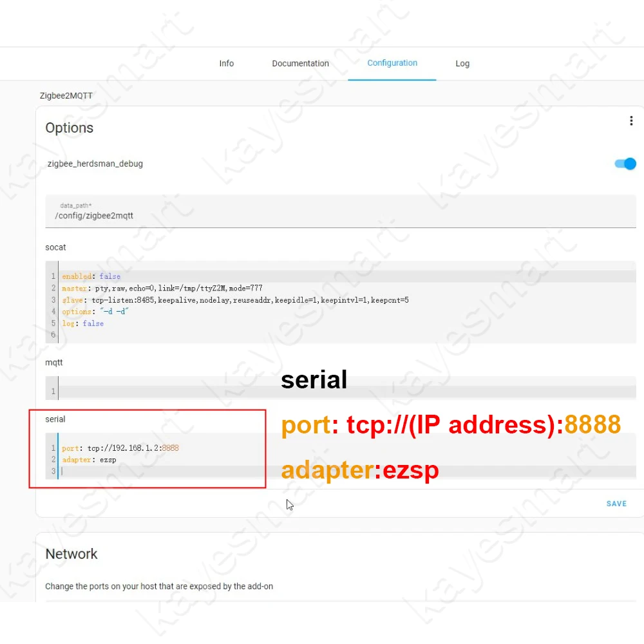
Task: Edit the data_path input field
Action: 341,211
